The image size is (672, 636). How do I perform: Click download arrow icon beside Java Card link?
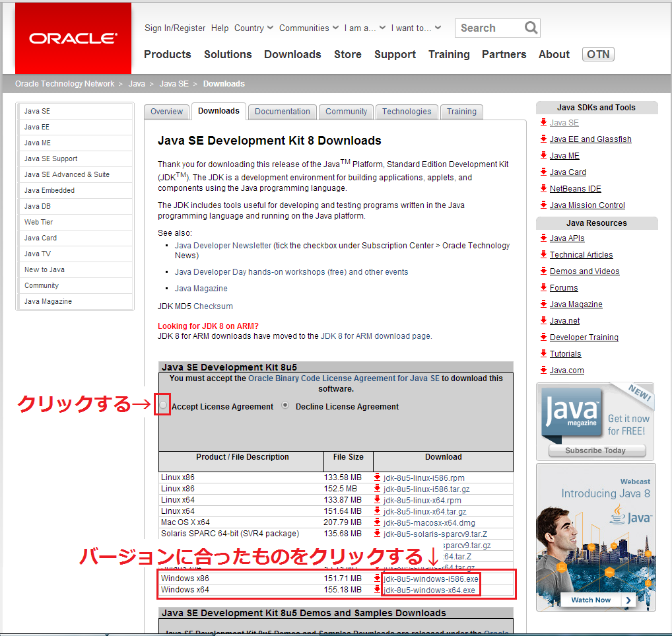(x=543, y=172)
